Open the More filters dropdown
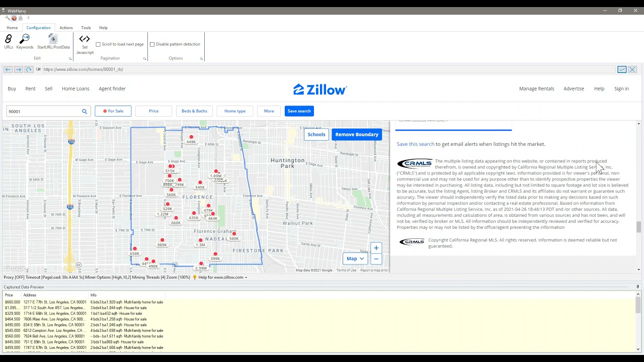644x362 pixels. pyautogui.click(x=269, y=111)
